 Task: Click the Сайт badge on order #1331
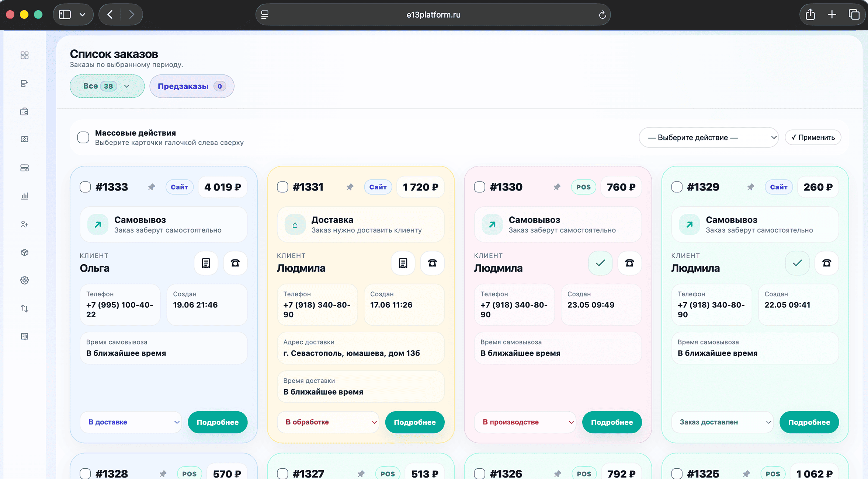[378, 187]
